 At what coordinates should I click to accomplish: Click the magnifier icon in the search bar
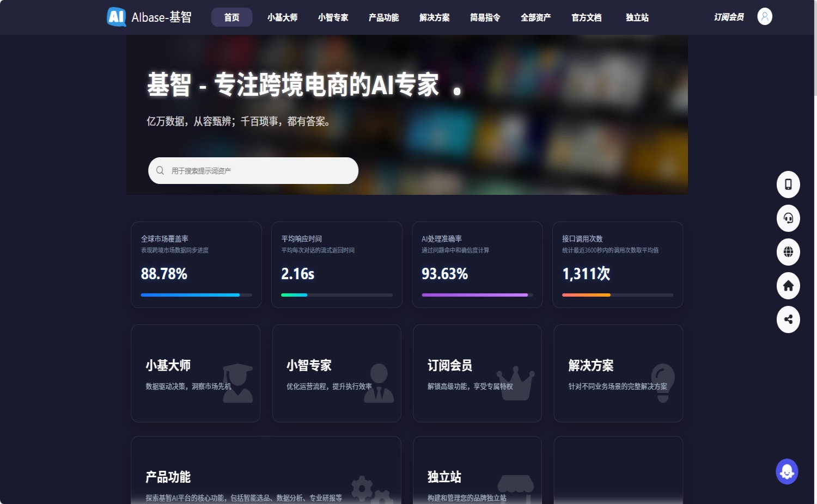coord(160,170)
